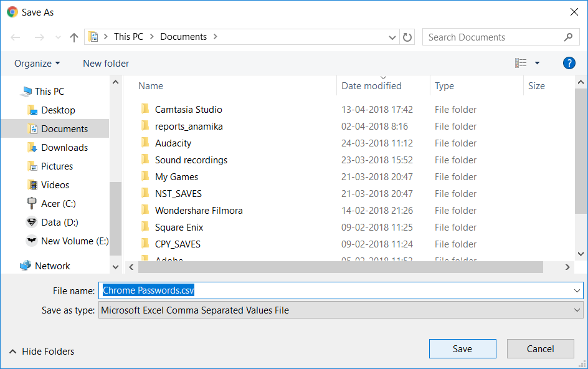Expand address bar previous locations dropdown

[x=392, y=37]
